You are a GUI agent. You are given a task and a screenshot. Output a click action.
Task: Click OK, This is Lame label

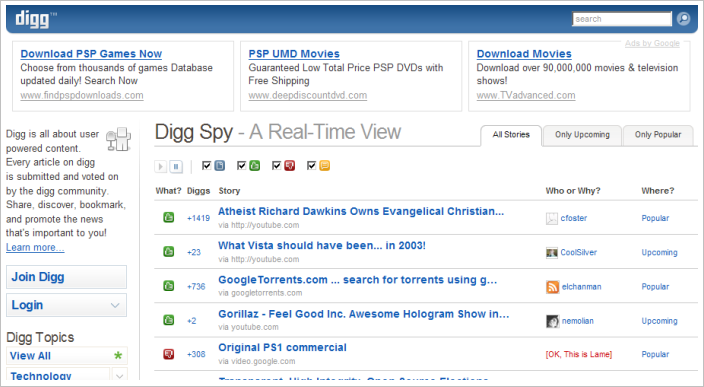tap(579, 354)
